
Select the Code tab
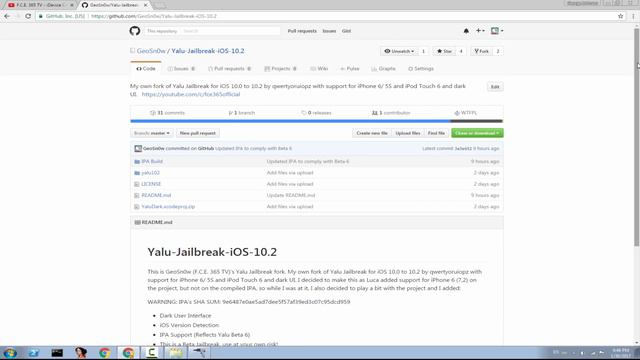[x=146, y=69]
